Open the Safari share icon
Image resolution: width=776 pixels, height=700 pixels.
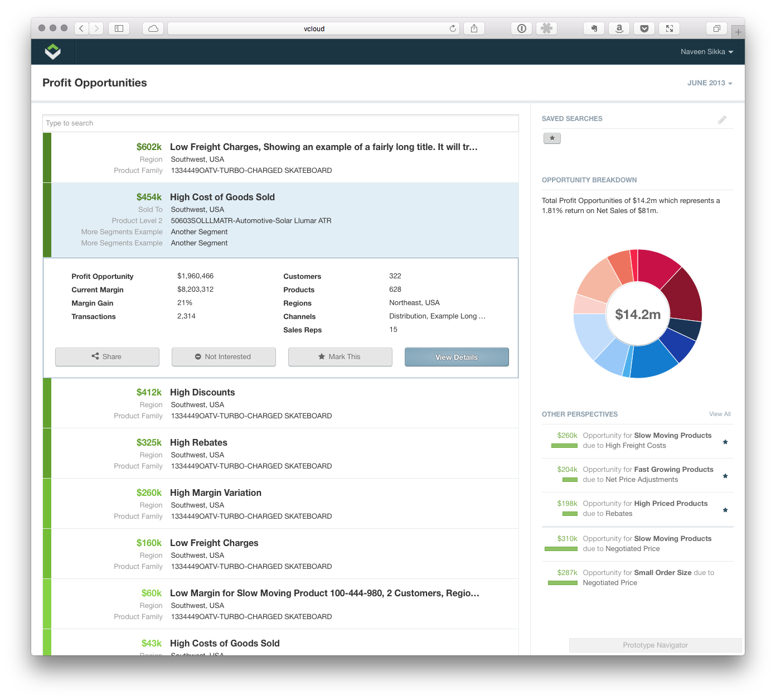tap(474, 28)
